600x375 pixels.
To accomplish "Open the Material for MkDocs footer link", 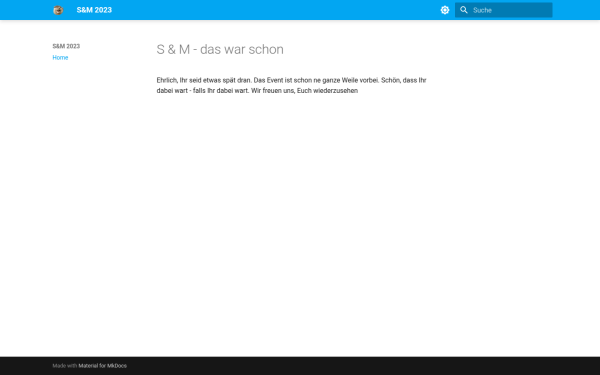I will pos(103,366).
